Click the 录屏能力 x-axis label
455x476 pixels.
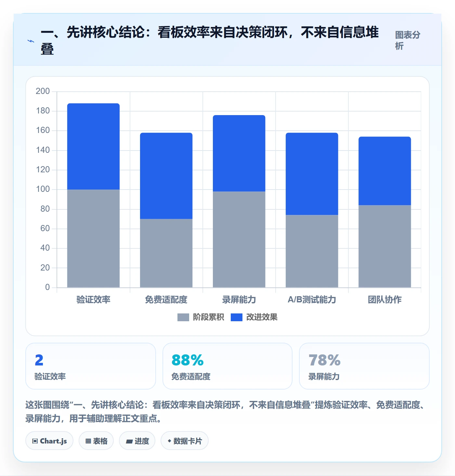[x=239, y=299]
